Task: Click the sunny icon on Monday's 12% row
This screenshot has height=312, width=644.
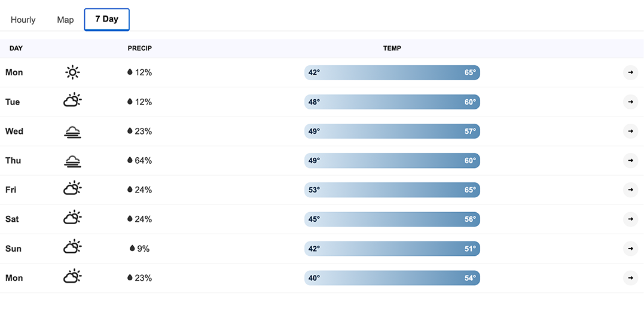Action: [x=73, y=73]
